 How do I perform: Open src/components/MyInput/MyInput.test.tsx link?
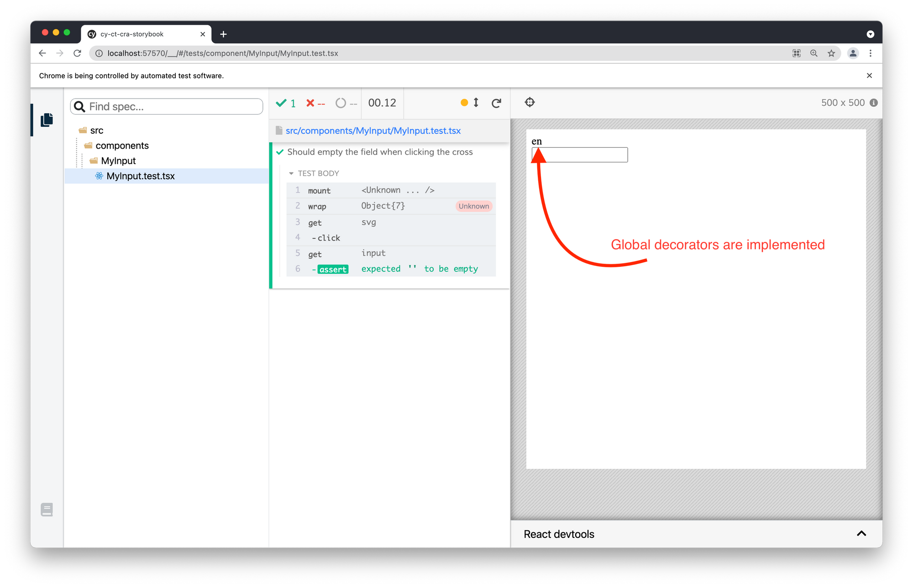[373, 131]
